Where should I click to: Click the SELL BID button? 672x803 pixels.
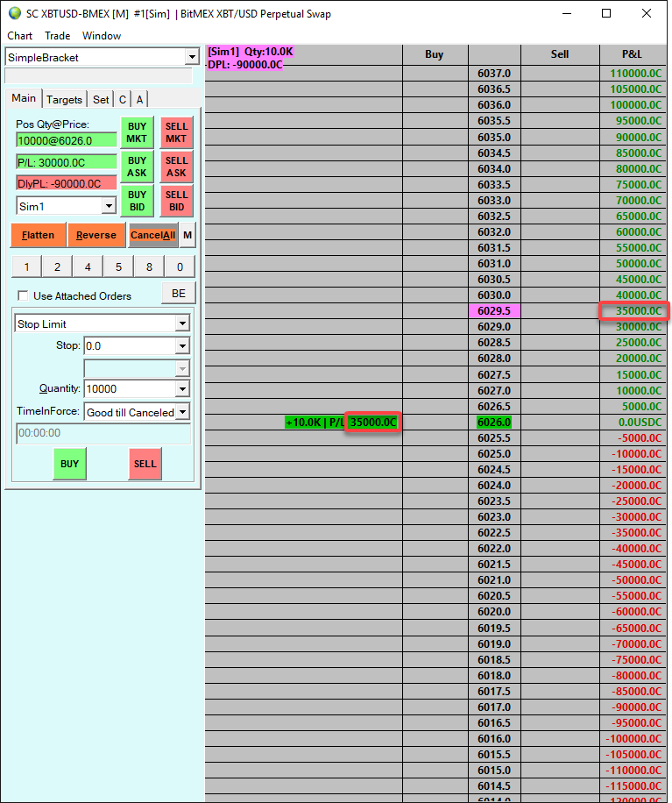click(177, 201)
